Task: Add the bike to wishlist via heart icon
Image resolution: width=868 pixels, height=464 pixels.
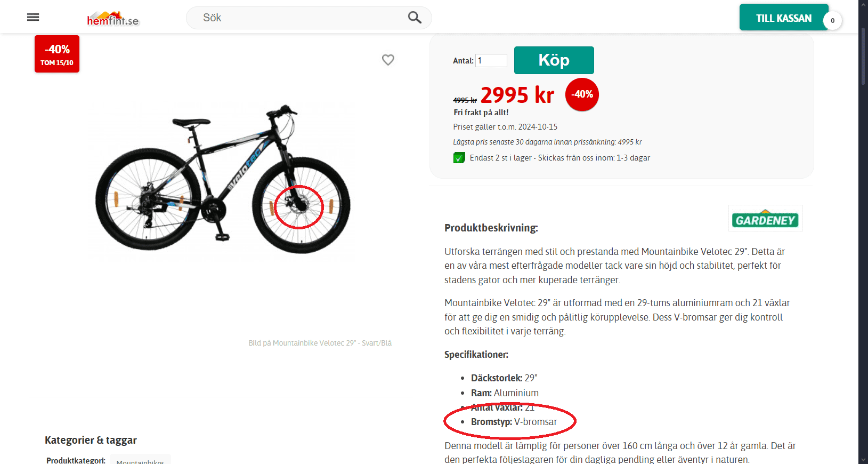Action: [x=388, y=60]
